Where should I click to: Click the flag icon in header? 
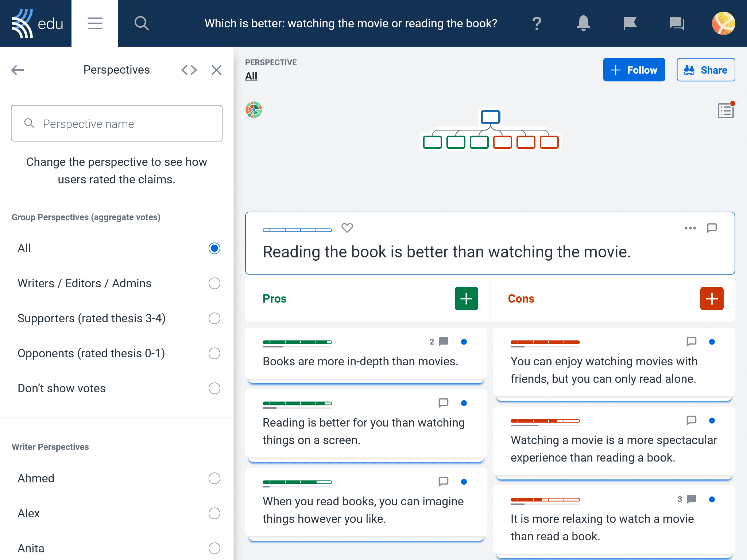tap(630, 23)
